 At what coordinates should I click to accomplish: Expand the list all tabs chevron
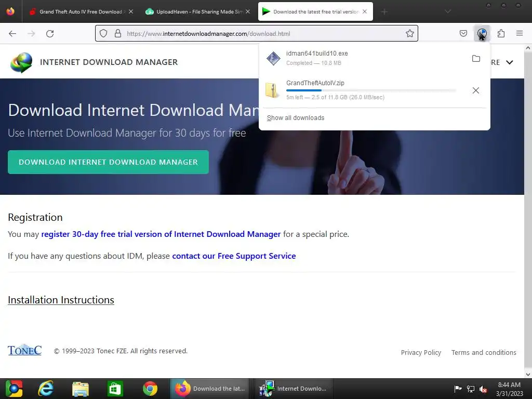448,11
